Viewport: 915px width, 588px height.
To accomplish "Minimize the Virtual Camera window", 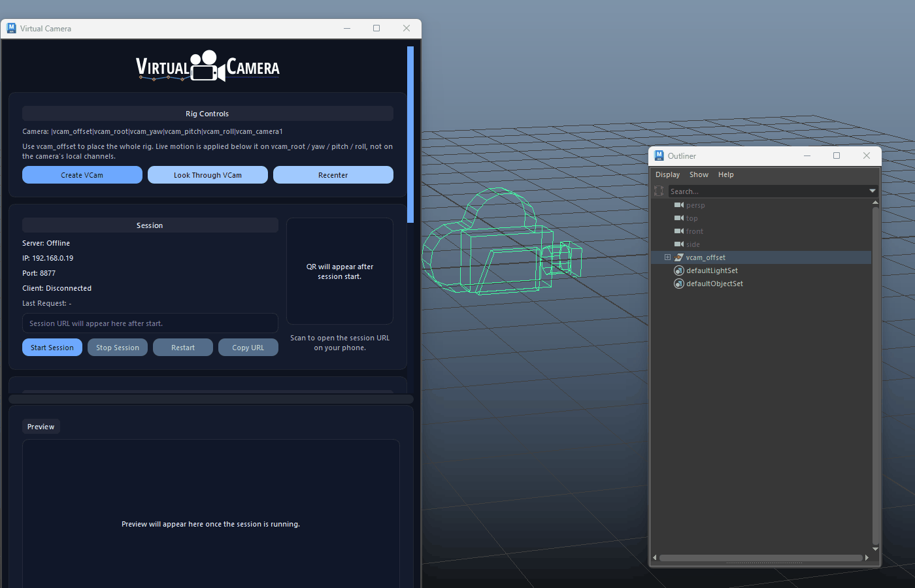I will pyautogui.click(x=347, y=28).
